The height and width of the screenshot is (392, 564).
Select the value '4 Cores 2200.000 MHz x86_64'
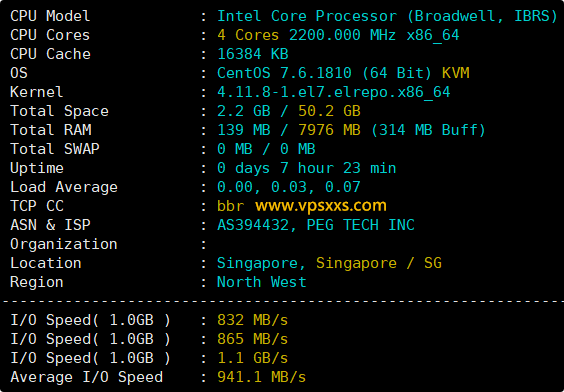(338, 36)
